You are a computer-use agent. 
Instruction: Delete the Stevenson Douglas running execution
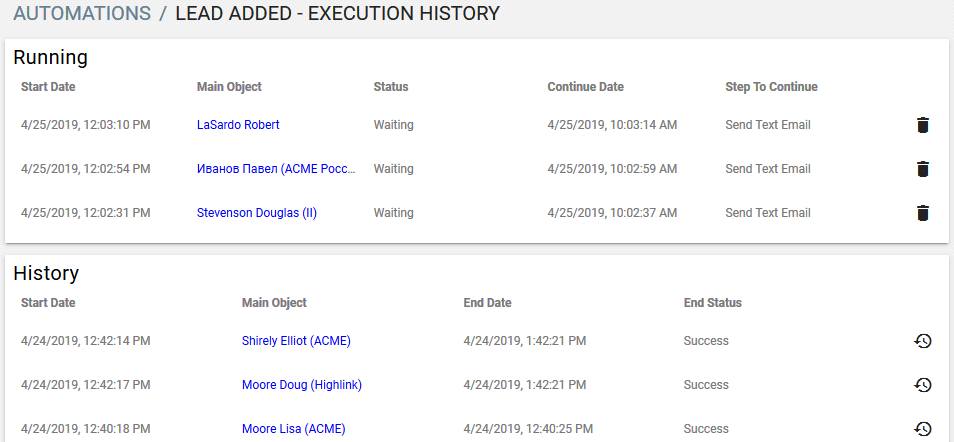coord(923,213)
